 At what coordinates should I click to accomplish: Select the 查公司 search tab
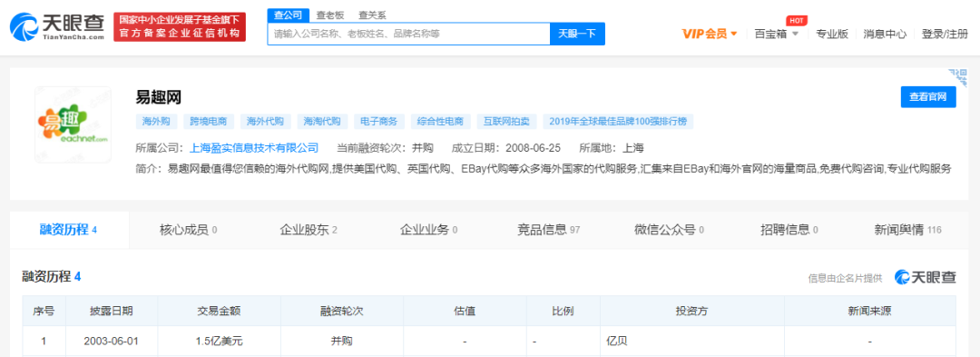click(x=288, y=15)
